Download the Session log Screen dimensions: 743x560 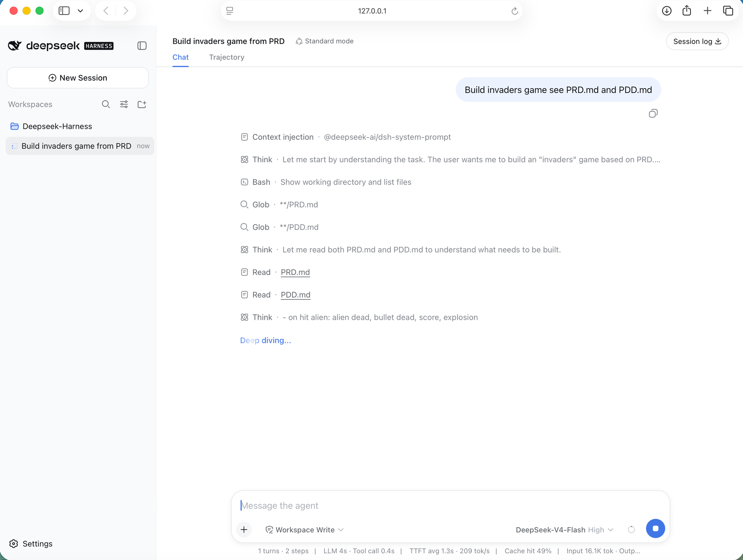coord(697,41)
